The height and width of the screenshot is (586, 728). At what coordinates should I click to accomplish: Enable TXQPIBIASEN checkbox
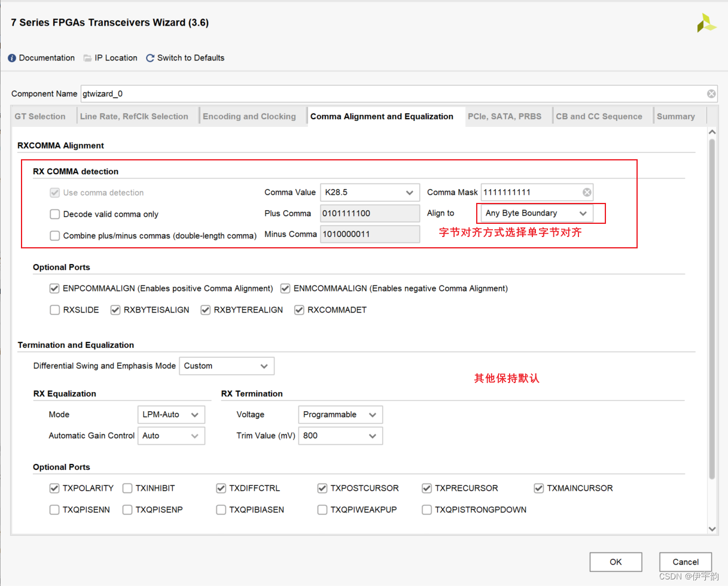[221, 510]
